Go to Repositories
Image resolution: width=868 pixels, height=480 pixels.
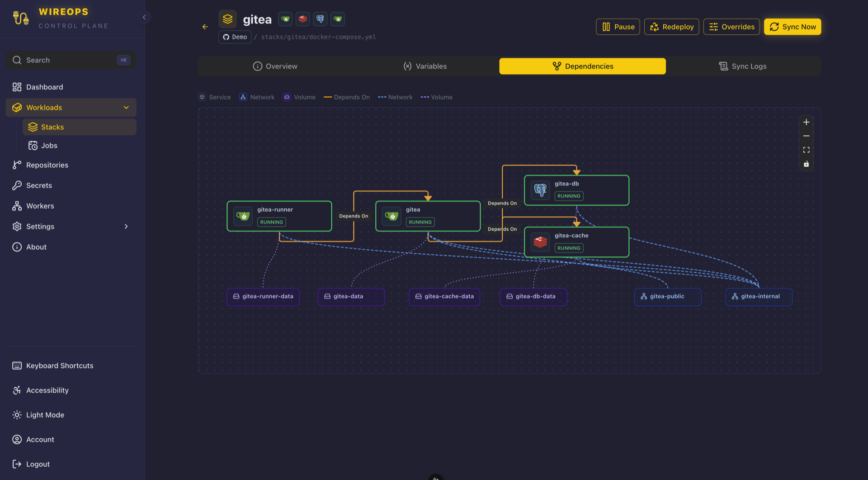pos(71,165)
